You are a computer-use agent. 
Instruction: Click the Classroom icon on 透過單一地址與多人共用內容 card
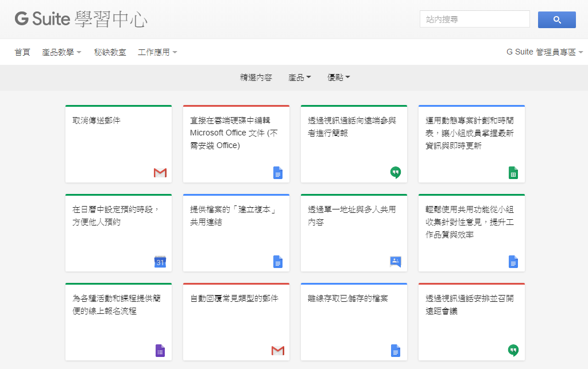coord(396,262)
